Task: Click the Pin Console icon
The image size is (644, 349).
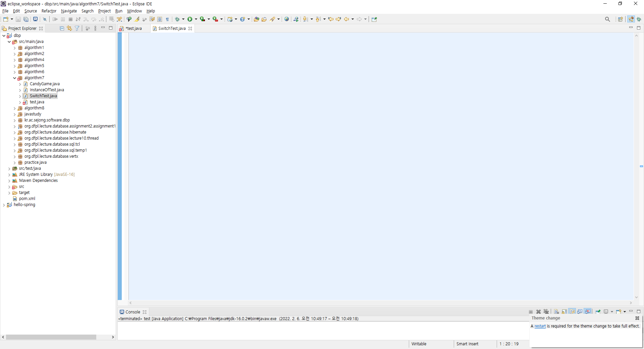Action: click(x=598, y=312)
